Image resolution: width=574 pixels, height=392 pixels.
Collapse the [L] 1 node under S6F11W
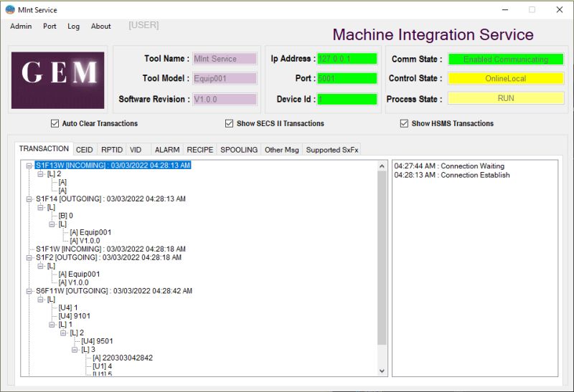point(52,325)
